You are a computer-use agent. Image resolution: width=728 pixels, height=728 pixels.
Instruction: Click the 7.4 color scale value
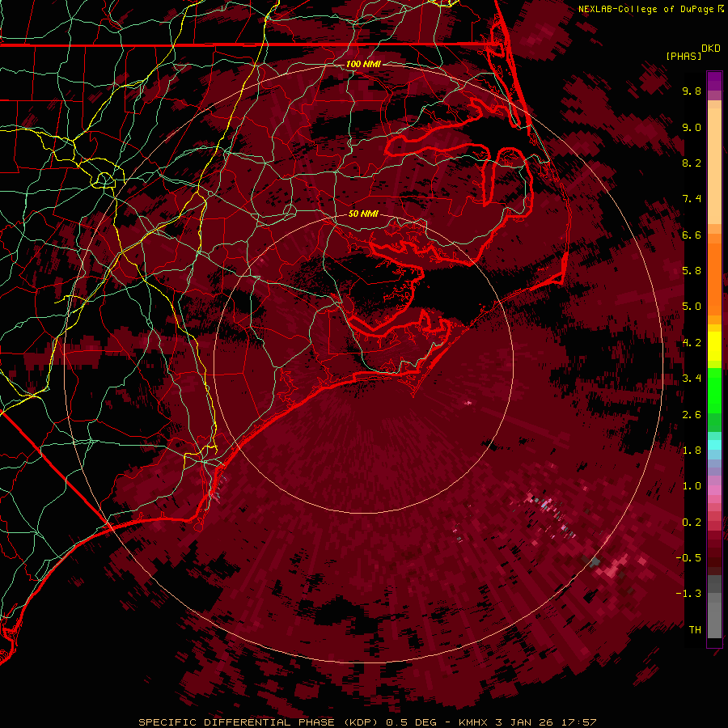692,199
